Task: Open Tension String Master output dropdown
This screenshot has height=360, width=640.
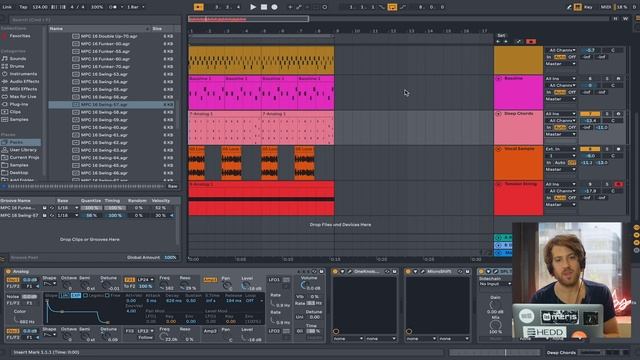Action: (561, 204)
